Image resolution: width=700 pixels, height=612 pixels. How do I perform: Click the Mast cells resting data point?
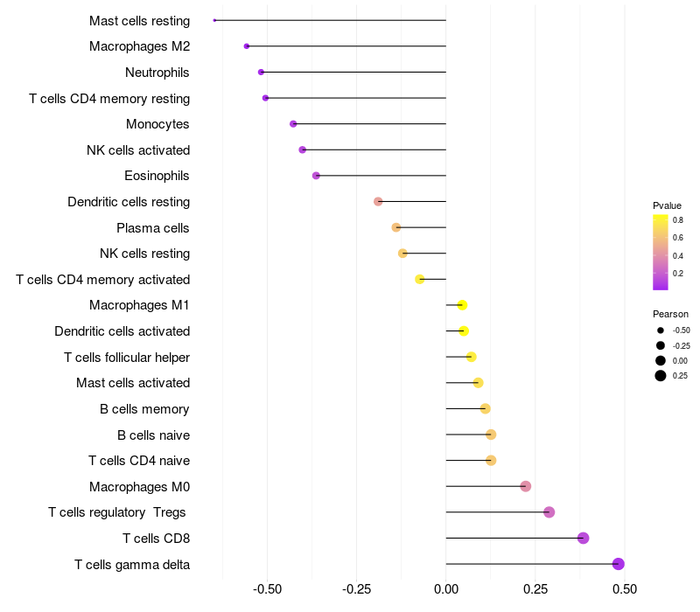click(x=214, y=20)
